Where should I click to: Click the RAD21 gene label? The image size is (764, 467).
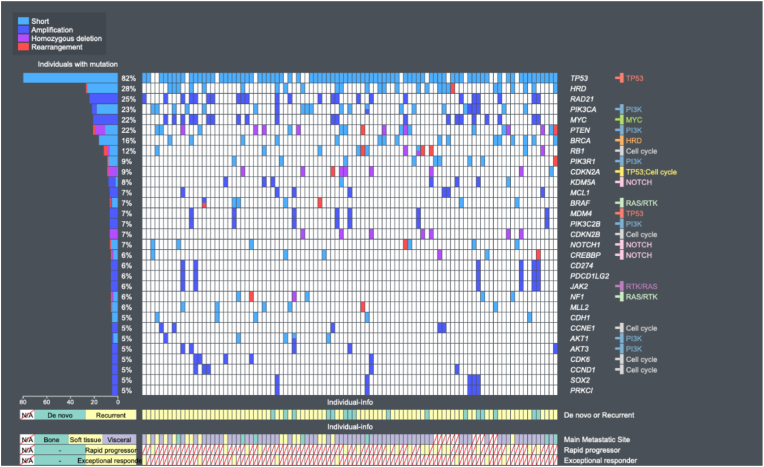582,99
